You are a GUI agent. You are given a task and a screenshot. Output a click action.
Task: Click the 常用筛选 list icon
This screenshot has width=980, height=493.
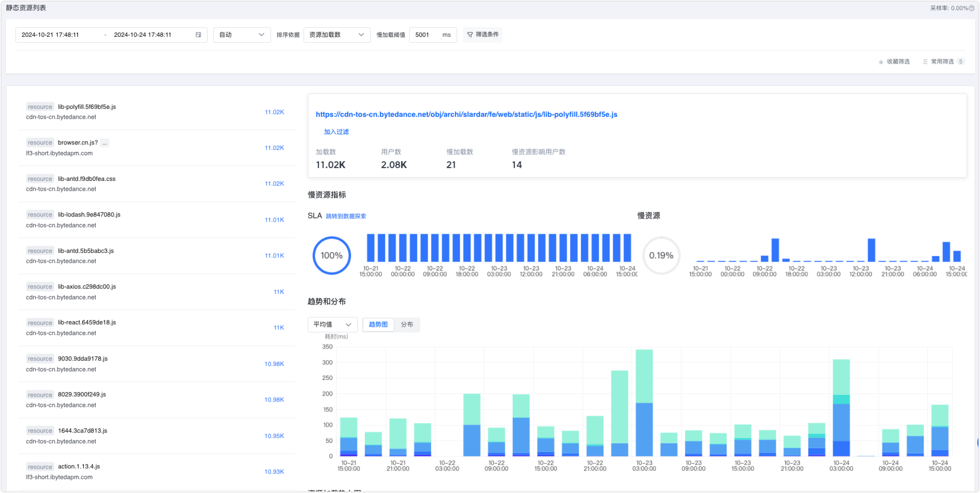(x=925, y=62)
